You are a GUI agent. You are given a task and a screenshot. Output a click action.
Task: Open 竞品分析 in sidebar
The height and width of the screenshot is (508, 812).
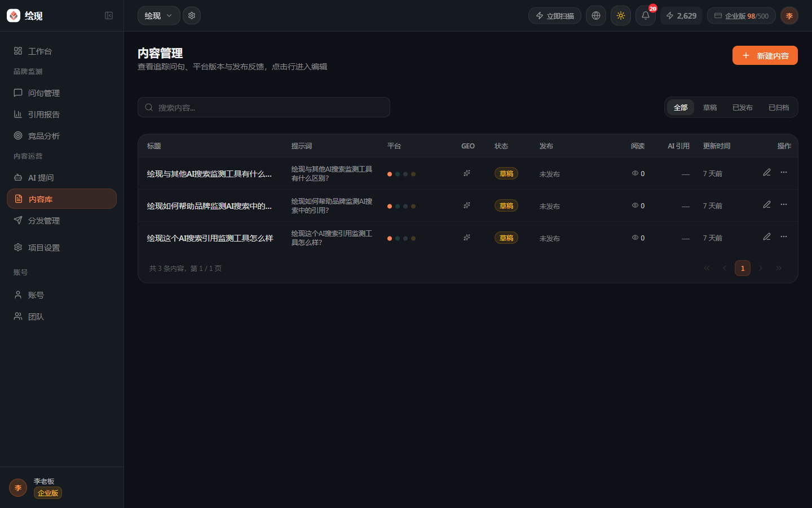pyautogui.click(x=61, y=135)
